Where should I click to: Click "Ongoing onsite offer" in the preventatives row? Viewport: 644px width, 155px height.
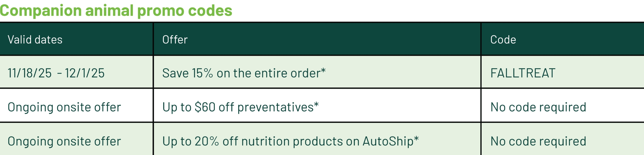click(x=64, y=107)
